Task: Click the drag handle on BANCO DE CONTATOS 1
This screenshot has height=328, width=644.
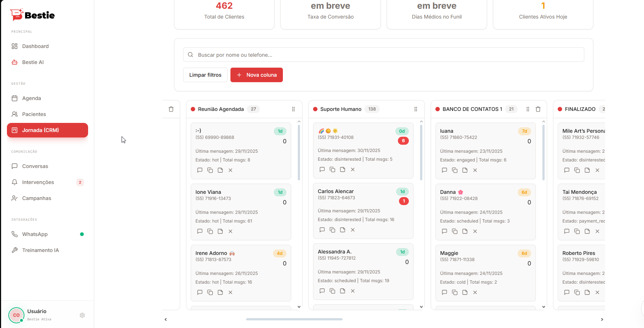Action: pos(528,109)
